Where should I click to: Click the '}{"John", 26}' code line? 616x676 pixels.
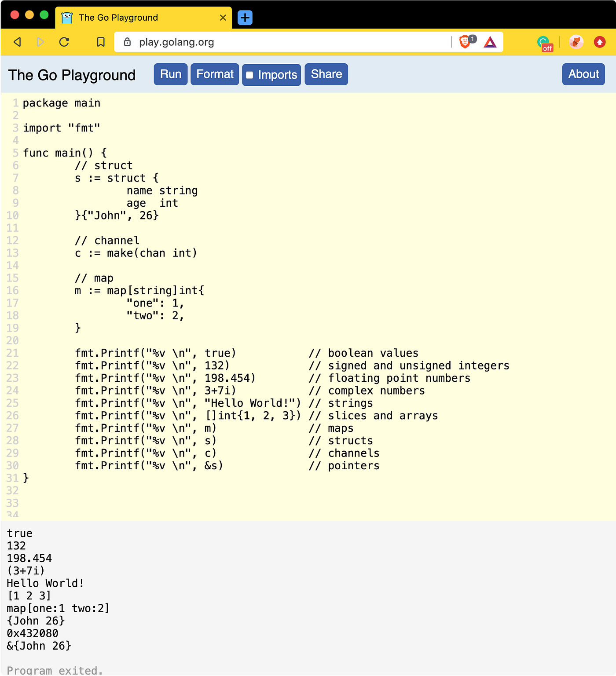[x=117, y=216]
